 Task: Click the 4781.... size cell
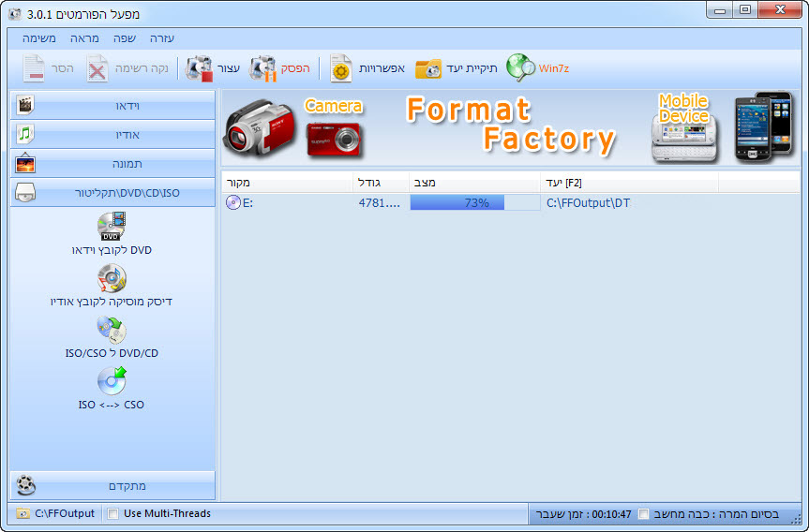click(x=380, y=202)
